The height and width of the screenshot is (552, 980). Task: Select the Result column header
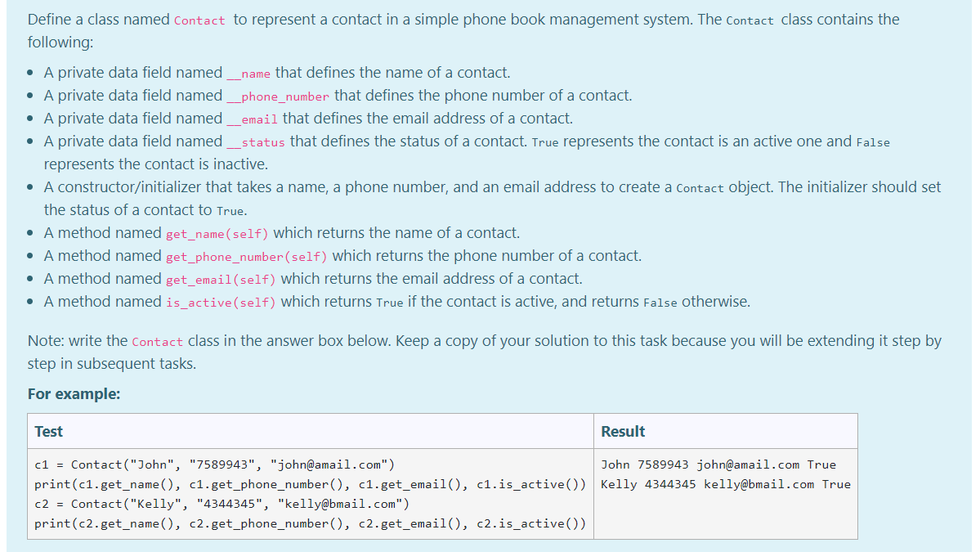click(621, 431)
